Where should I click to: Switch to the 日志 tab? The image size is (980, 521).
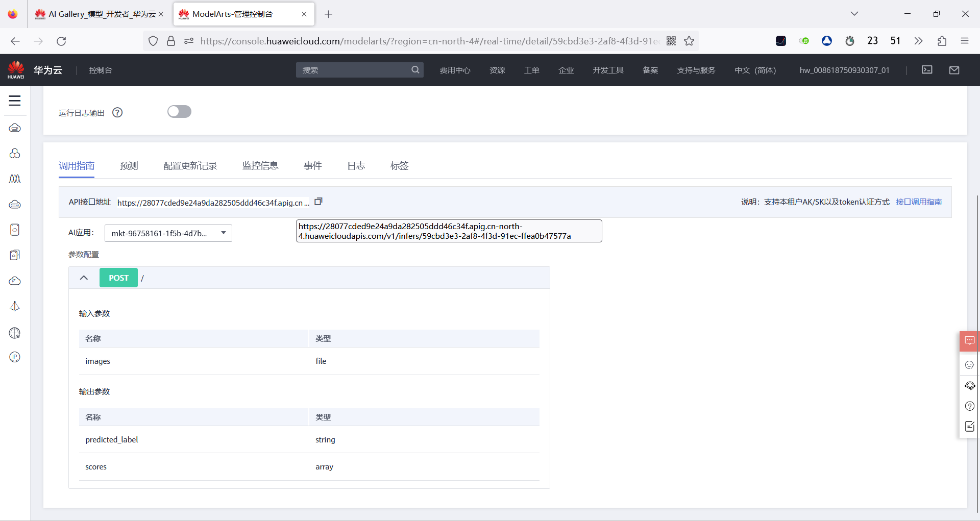(x=356, y=166)
